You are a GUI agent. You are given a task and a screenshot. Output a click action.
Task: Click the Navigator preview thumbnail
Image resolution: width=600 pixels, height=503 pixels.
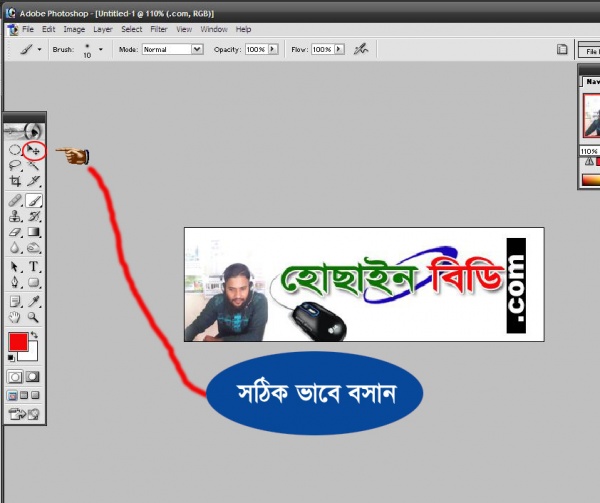click(592, 116)
